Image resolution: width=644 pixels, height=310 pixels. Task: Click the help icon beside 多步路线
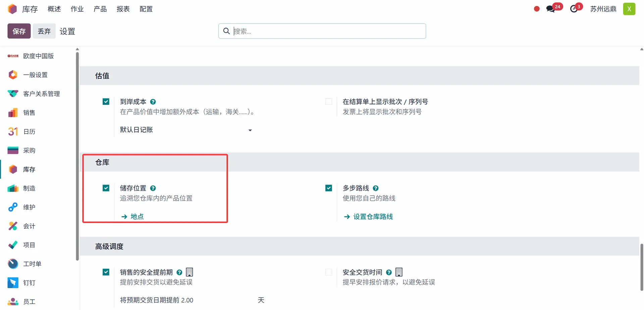coord(376,188)
